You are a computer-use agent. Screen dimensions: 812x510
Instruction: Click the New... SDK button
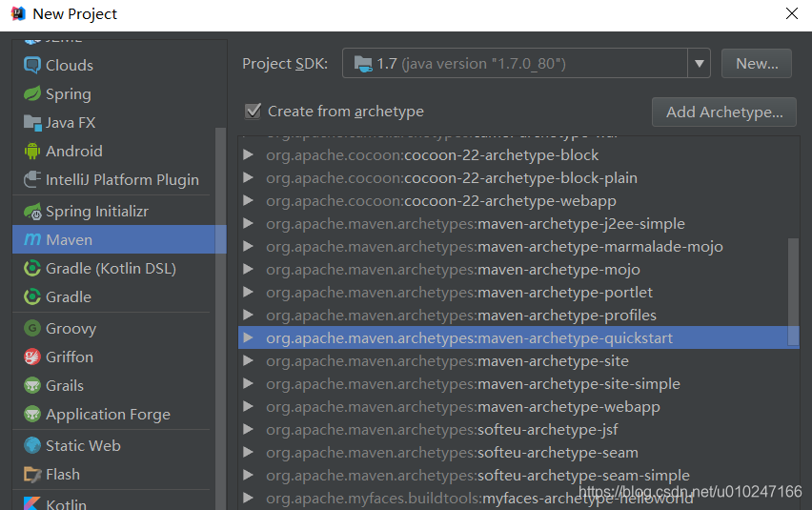pyautogui.click(x=757, y=64)
